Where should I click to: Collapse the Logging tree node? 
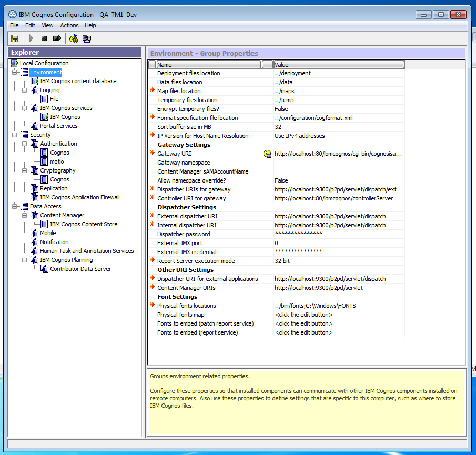24,90
